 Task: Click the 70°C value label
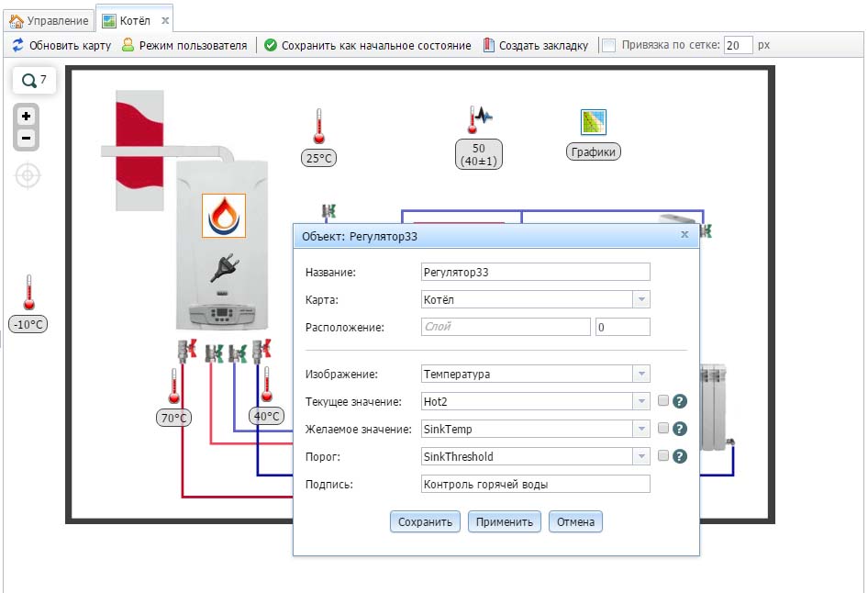[173, 418]
